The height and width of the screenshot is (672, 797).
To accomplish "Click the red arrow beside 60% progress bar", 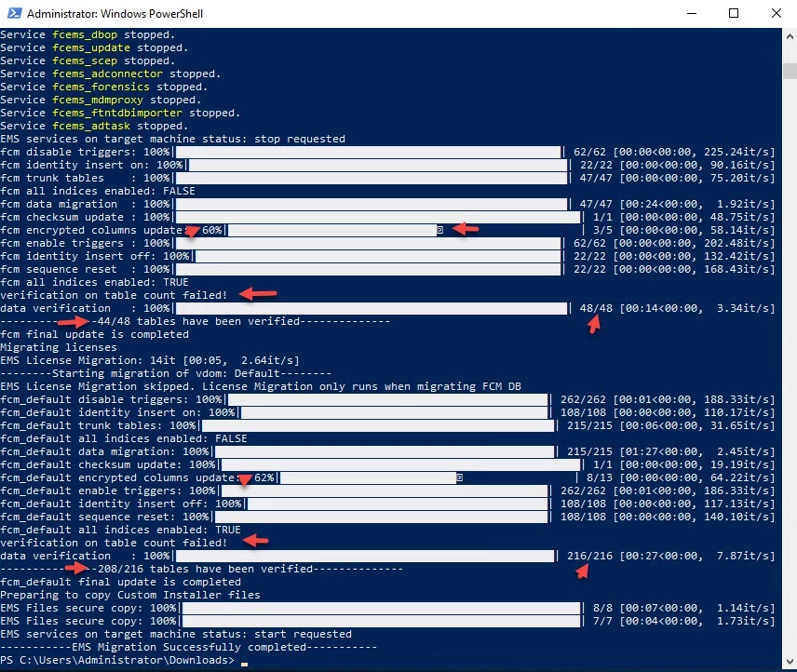I will [x=466, y=229].
